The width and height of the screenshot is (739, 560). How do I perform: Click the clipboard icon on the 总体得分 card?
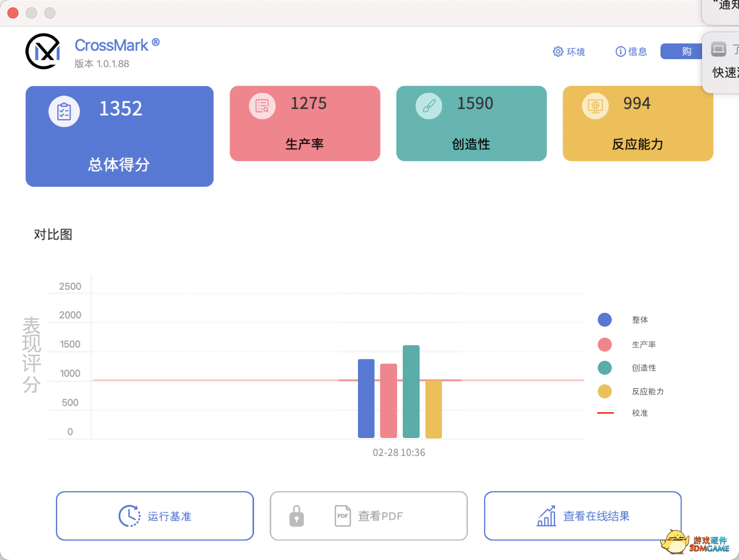click(x=64, y=111)
